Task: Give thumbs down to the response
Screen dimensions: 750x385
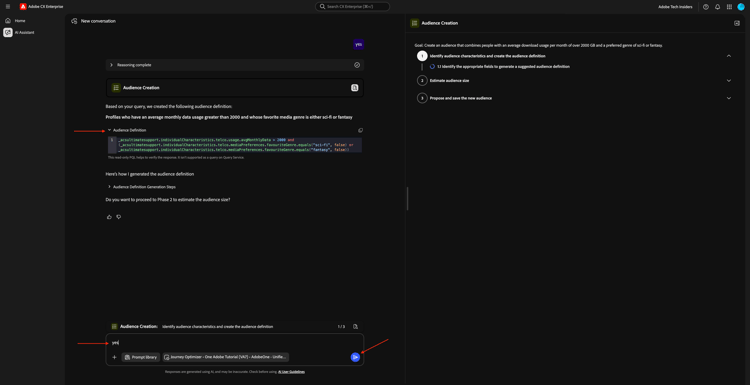Action: click(119, 217)
